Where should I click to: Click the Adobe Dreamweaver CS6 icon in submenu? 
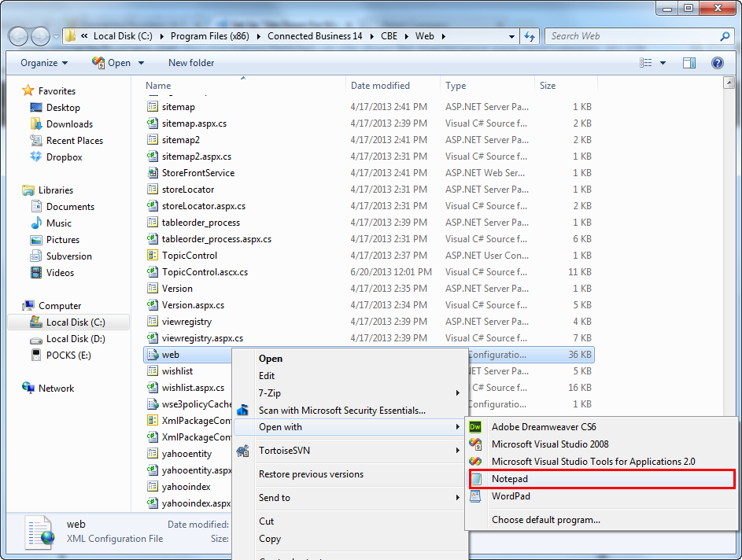click(475, 427)
